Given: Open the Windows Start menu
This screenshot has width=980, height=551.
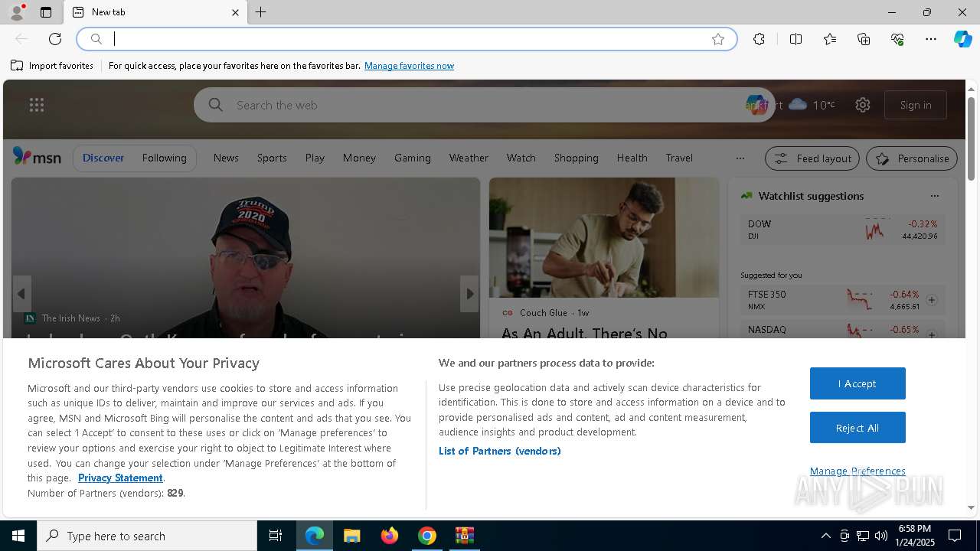Looking at the screenshot, I should (18, 536).
